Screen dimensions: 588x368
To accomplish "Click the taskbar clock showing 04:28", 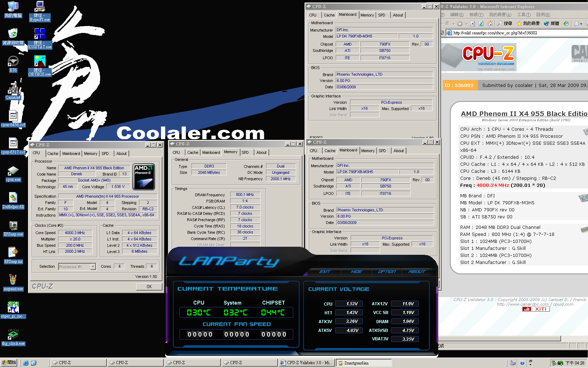I will tap(575, 363).
